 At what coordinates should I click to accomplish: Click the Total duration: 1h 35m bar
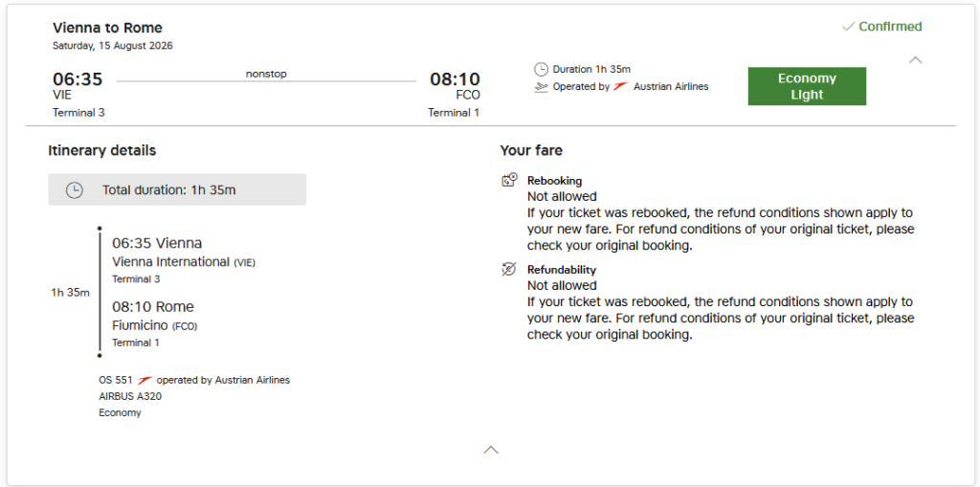(x=177, y=189)
